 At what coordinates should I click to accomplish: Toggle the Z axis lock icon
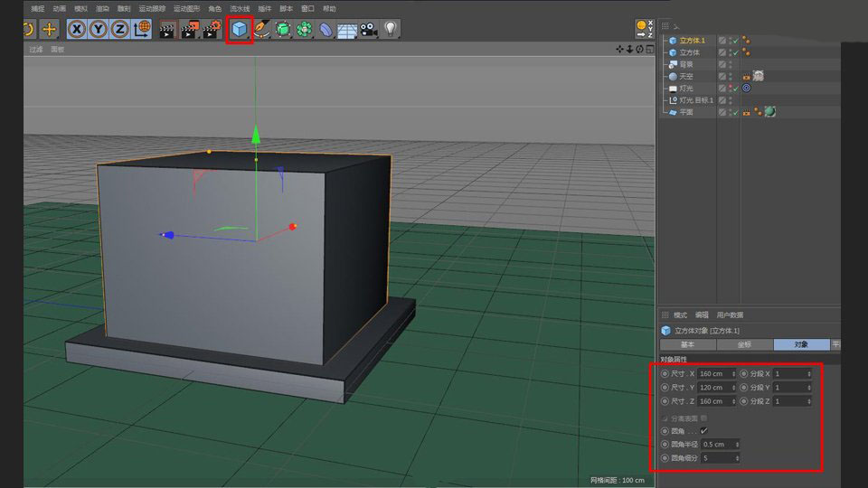click(119, 30)
